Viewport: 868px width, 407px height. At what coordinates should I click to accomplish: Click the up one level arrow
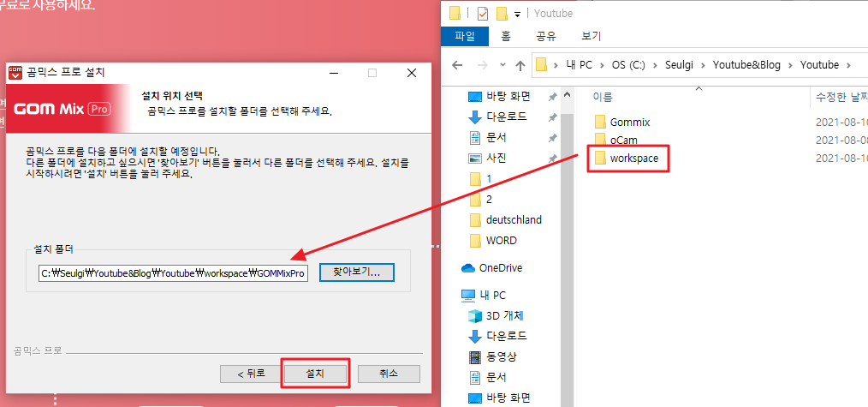[520, 65]
